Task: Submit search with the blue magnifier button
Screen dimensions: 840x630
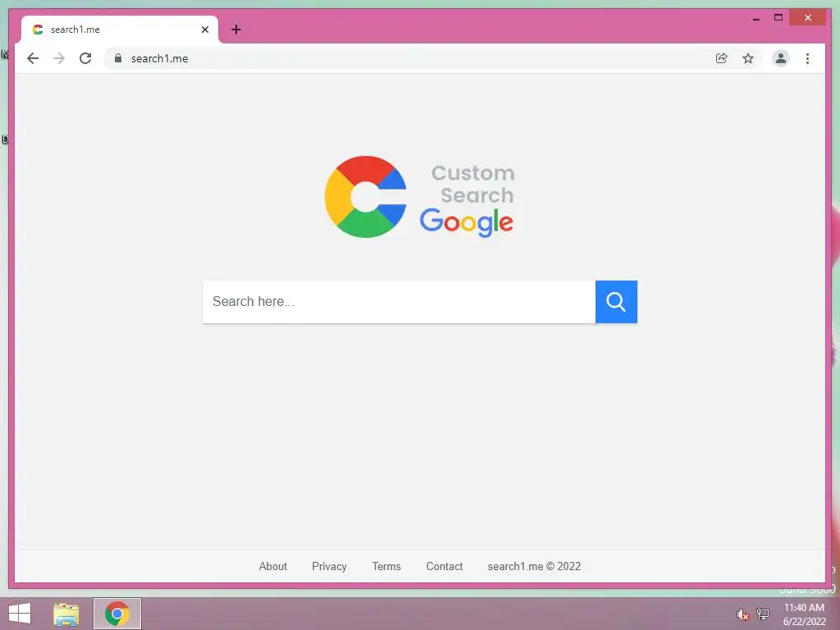Action: (616, 302)
